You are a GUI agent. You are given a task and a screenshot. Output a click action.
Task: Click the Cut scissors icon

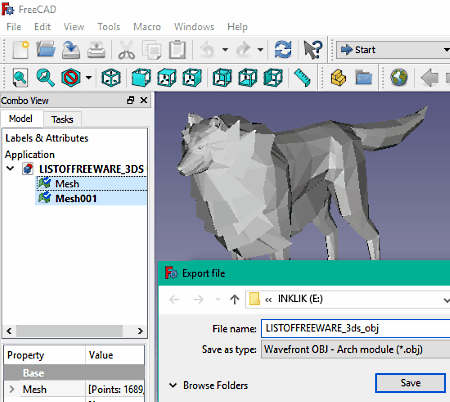127,50
